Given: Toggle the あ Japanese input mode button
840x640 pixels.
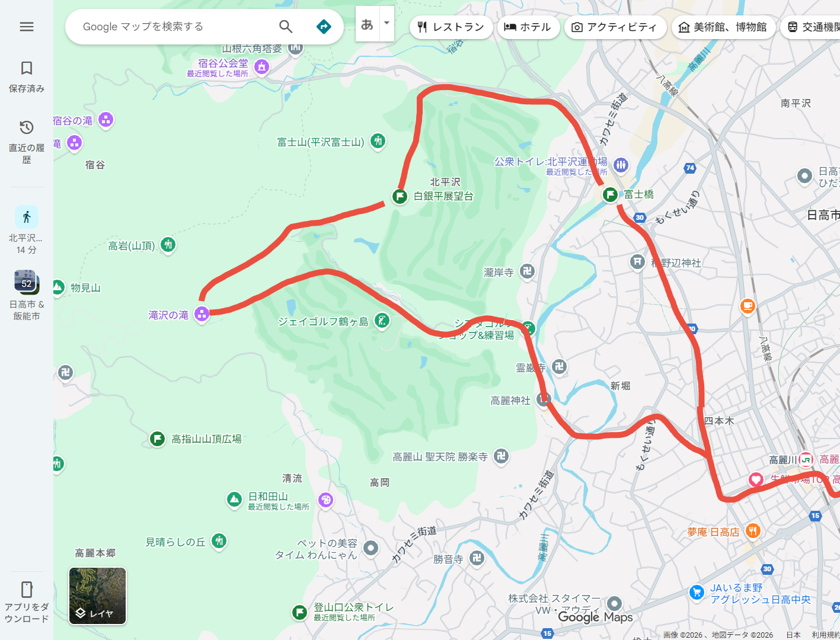Looking at the screenshot, I should tap(368, 24).
